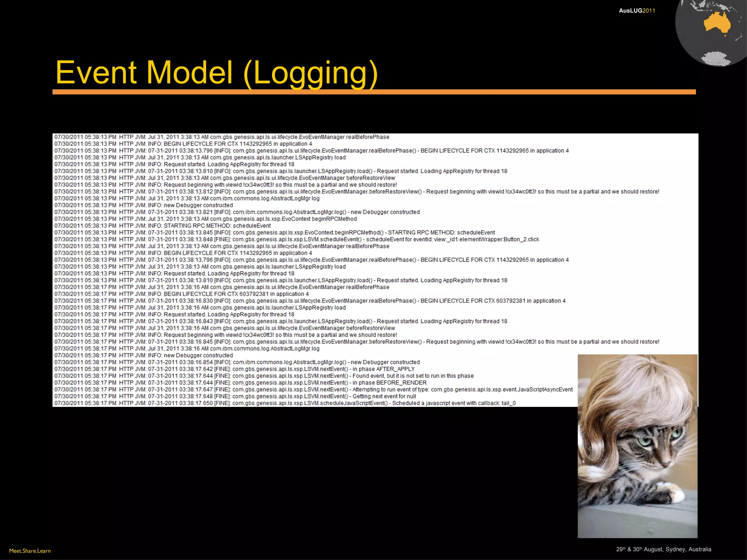Select the 03:38:16.845 beforeRestoreView() log line
The width and height of the screenshot is (747, 560).
coord(357,342)
